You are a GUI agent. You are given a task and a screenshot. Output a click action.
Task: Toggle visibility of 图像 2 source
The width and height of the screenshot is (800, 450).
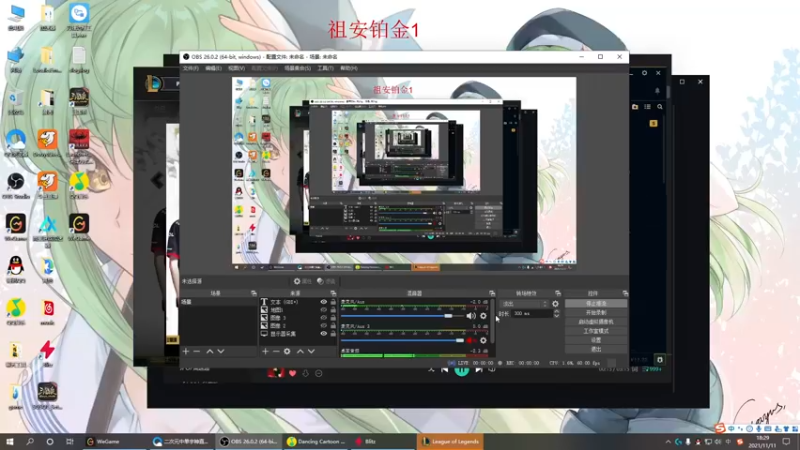click(323, 326)
